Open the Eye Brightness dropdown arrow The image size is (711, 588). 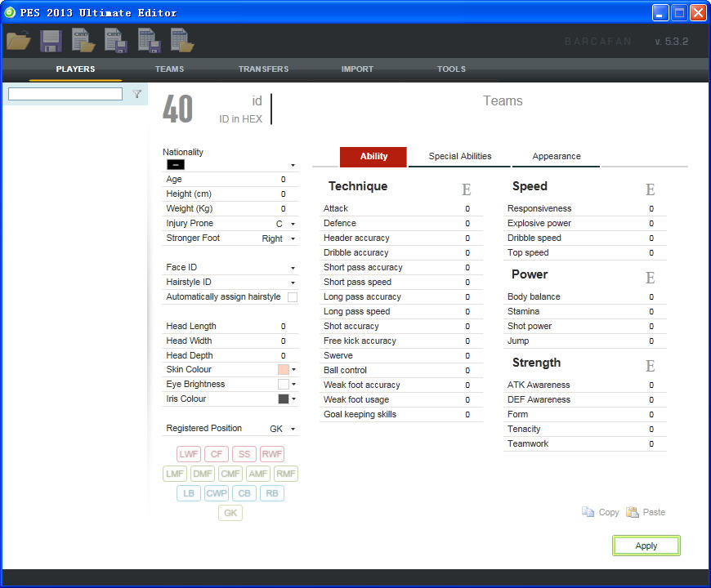point(294,384)
